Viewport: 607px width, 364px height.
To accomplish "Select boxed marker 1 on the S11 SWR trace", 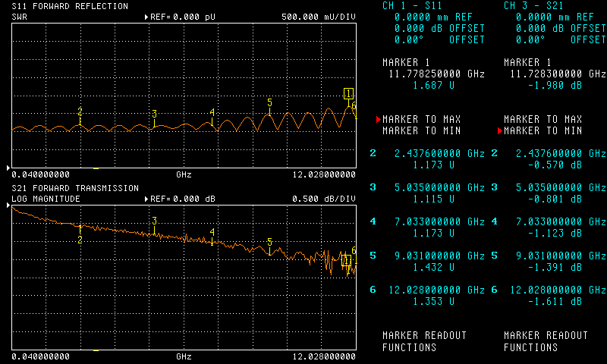I will [348, 93].
